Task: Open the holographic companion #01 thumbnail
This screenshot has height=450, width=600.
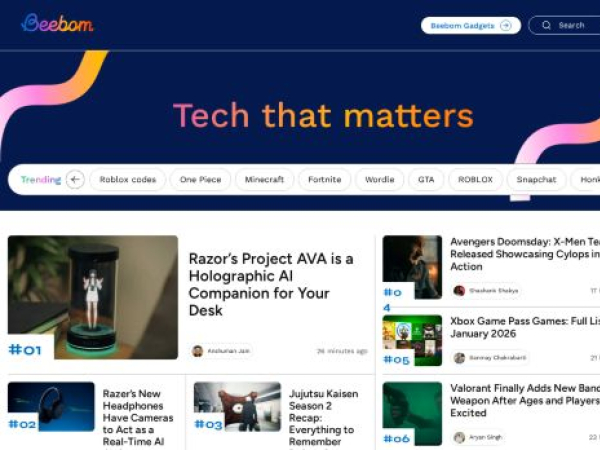Action: pos(93,297)
